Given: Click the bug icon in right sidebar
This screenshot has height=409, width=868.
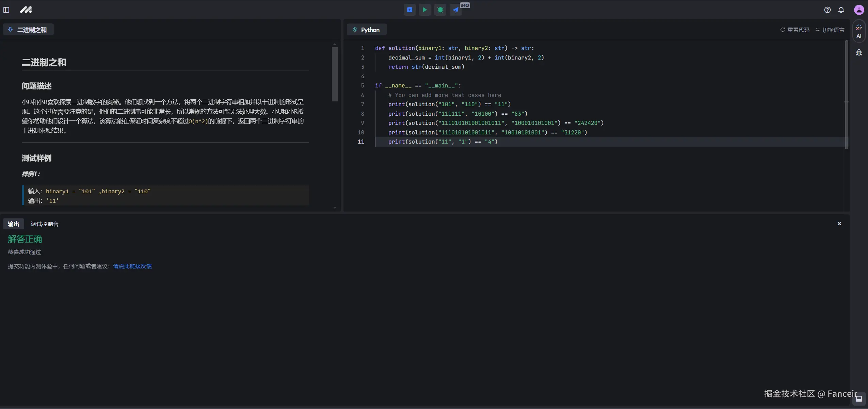Looking at the screenshot, I should tap(859, 53).
